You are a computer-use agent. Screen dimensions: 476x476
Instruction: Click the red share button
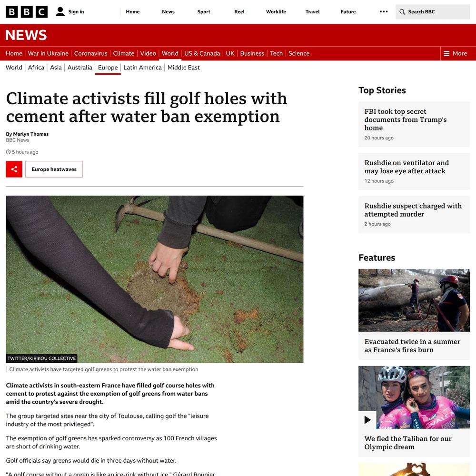click(x=14, y=169)
